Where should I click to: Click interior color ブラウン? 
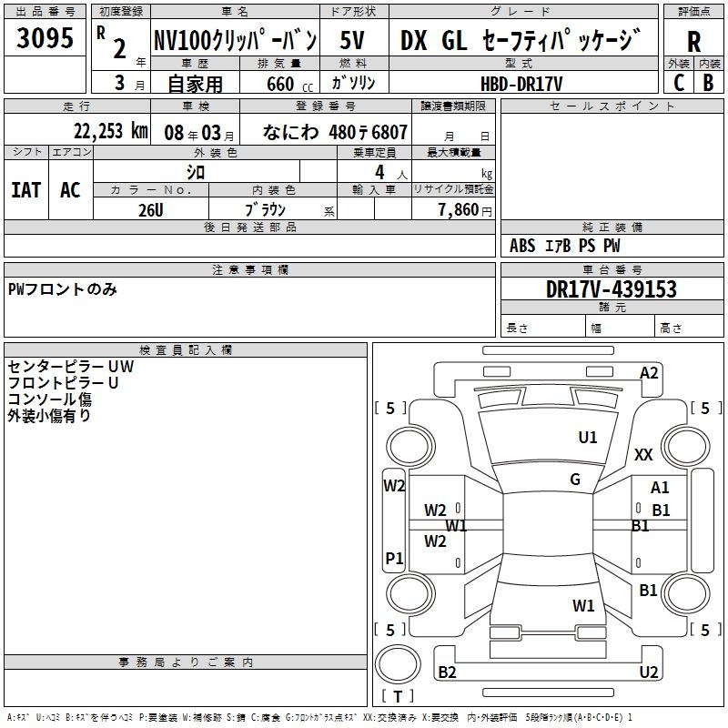(265, 210)
